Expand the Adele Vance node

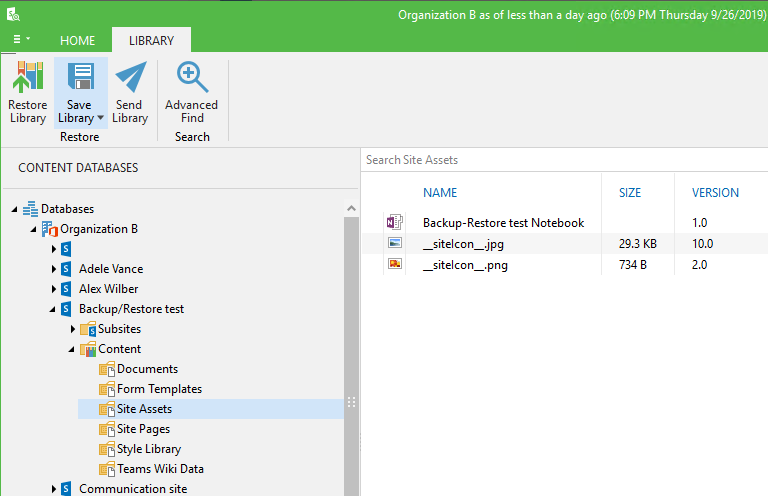tap(54, 269)
